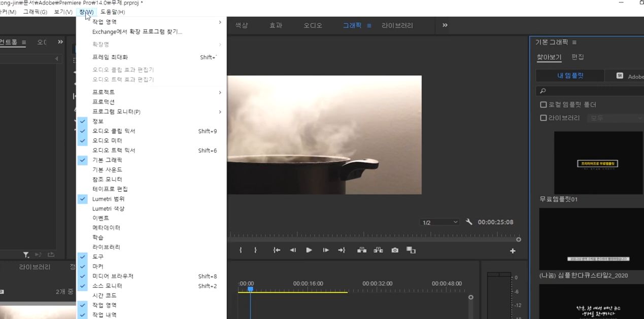Go to In point in program monitor

[277, 250]
